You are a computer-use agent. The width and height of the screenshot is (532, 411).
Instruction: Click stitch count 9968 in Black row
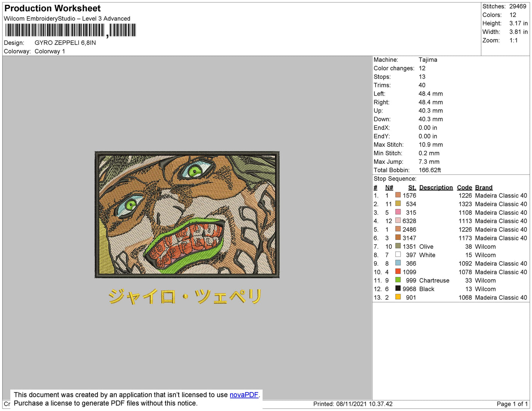pyautogui.click(x=409, y=289)
